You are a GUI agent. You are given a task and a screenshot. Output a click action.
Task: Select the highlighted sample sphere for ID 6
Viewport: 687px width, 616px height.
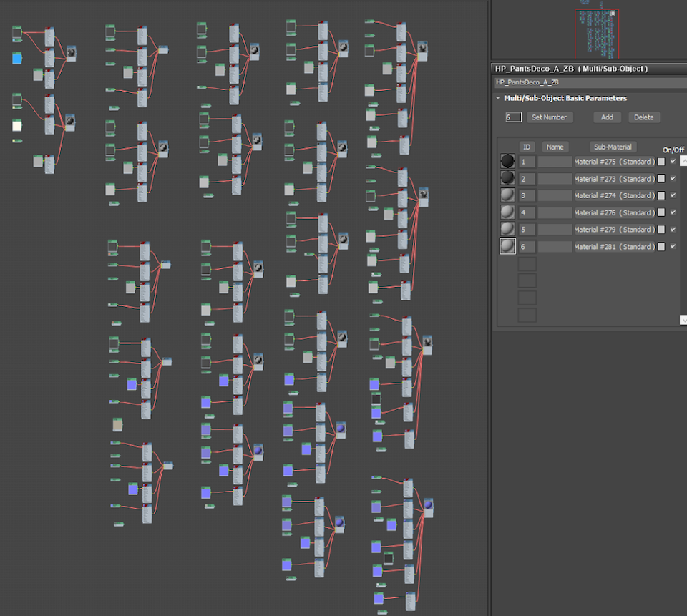507,247
